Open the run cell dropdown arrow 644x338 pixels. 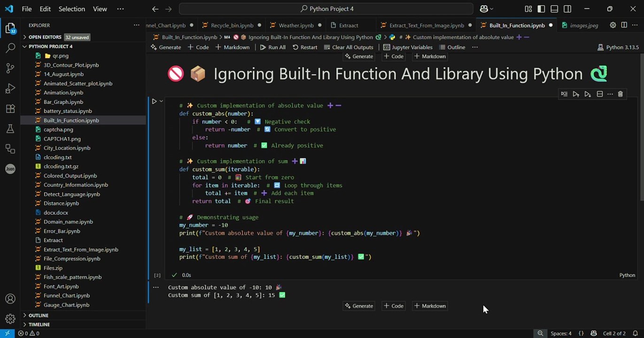tap(161, 101)
